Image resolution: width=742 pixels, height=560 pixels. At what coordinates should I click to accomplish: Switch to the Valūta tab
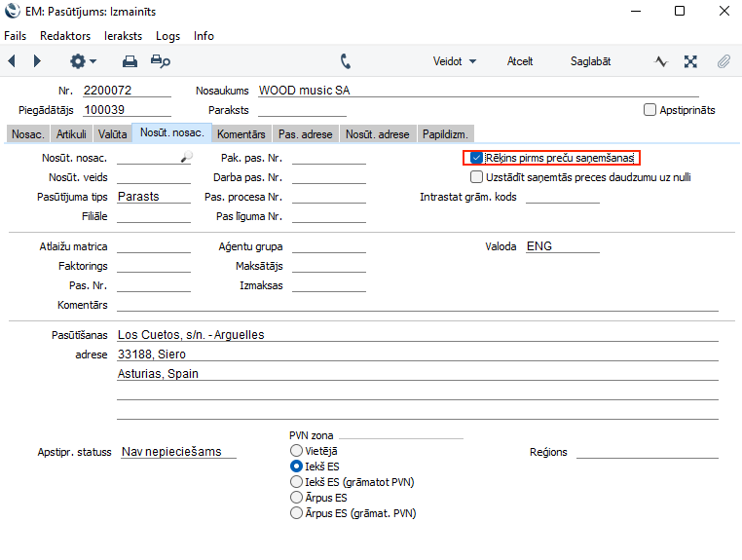(112, 134)
